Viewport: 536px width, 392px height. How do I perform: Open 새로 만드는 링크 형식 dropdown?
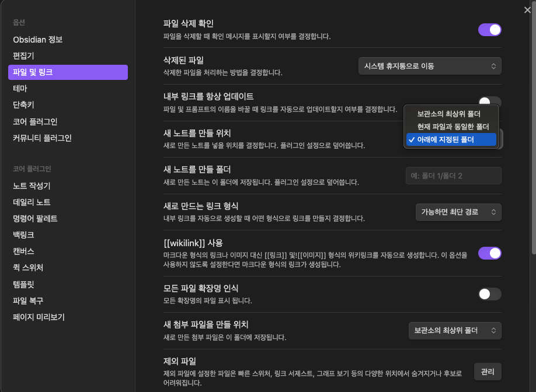click(458, 212)
